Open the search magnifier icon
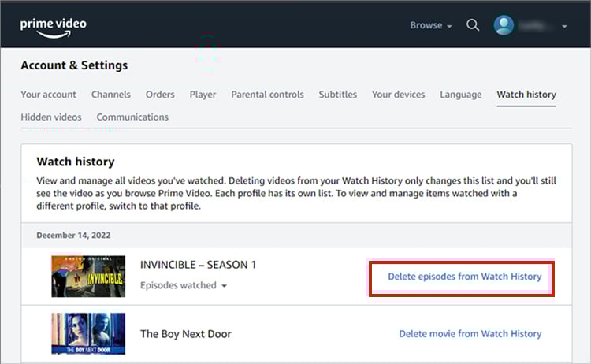The width and height of the screenshot is (591, 364). (473, 25)
